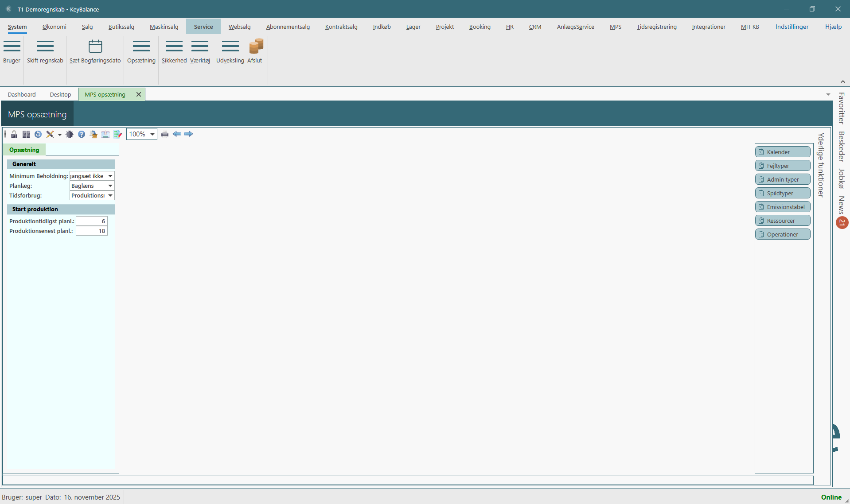The height and width of the screenshot is (504, 850).
Task: Click the padlock icon in the toolbar
Action: pyautogui.click(x=14, y=134)
